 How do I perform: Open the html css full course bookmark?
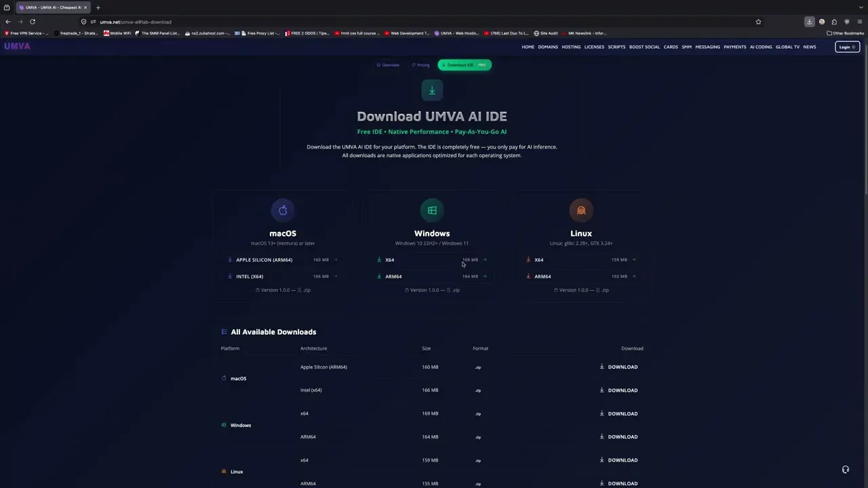pyautogui.click(x=357, y=33)
